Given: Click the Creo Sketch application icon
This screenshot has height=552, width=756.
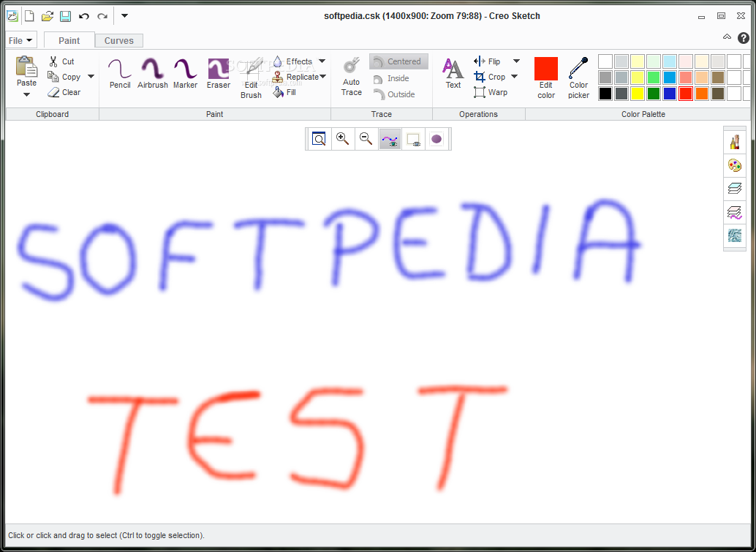Looking at the screenshot, I should tap(12, 16).
